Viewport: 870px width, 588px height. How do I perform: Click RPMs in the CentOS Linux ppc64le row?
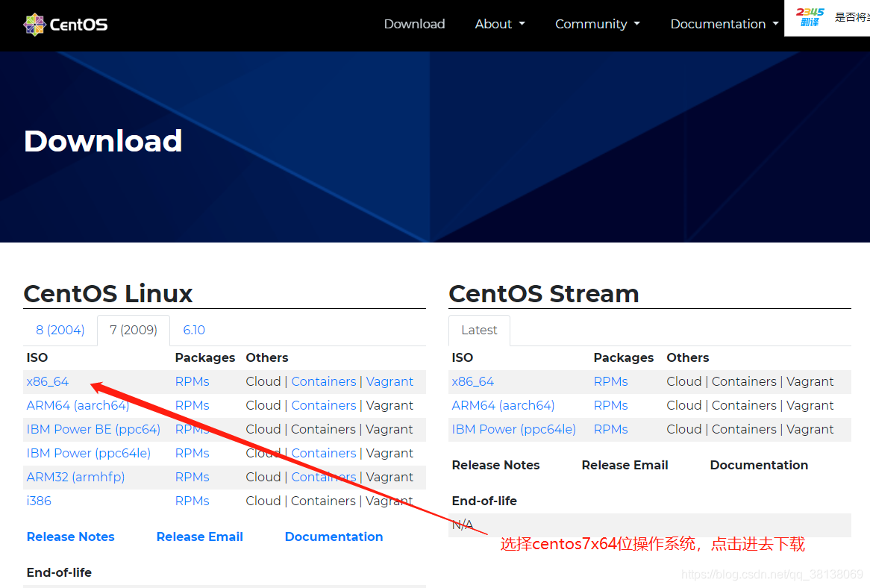(192, 453)
